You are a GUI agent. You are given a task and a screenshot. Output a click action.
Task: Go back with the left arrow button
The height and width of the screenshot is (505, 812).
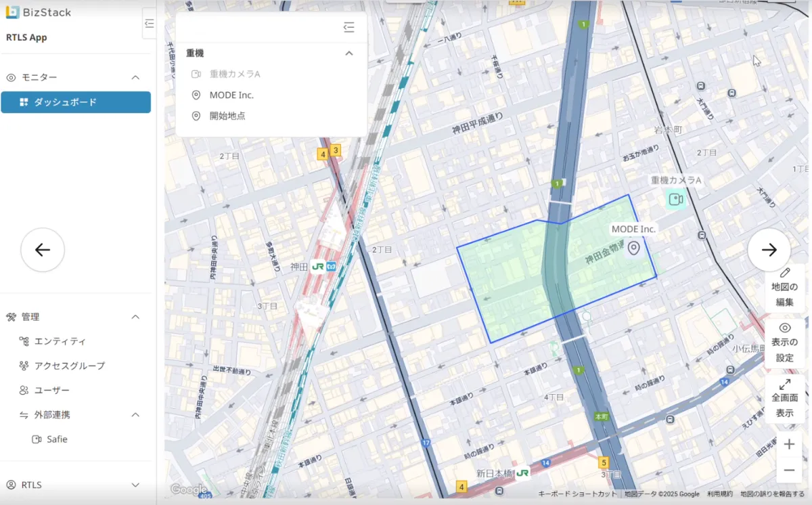pyautogui.click(x=43, y=250)
